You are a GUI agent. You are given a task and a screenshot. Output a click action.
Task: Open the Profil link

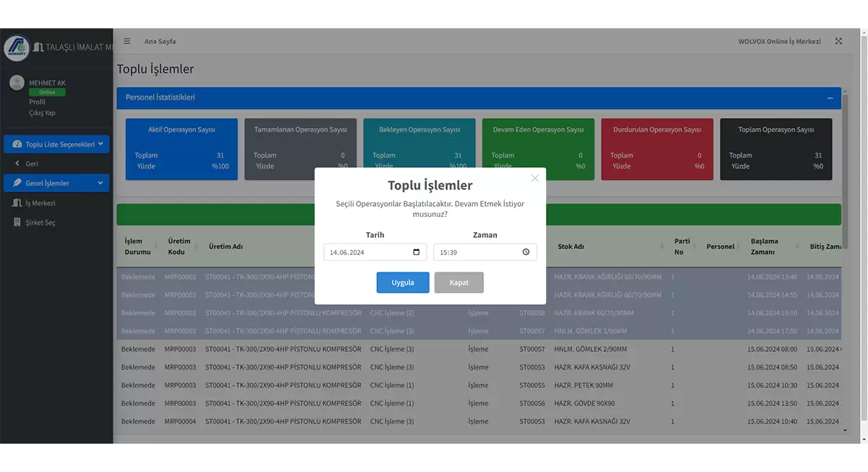click(37, 102)
